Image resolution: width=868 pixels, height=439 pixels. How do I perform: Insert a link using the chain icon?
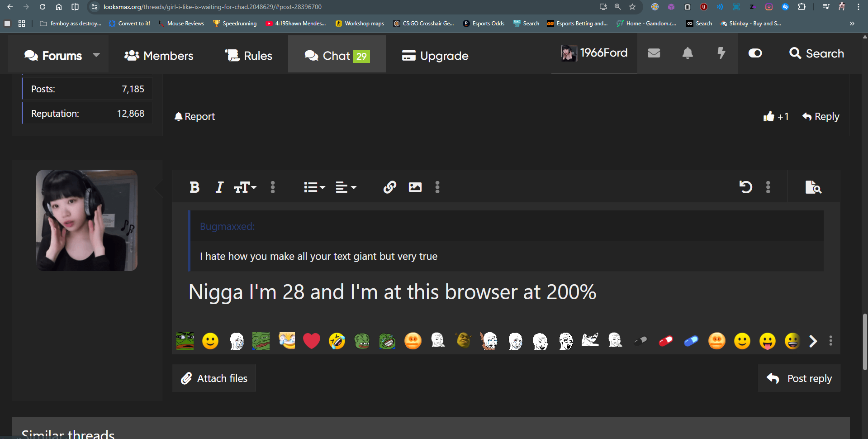(x=390, y=187)
